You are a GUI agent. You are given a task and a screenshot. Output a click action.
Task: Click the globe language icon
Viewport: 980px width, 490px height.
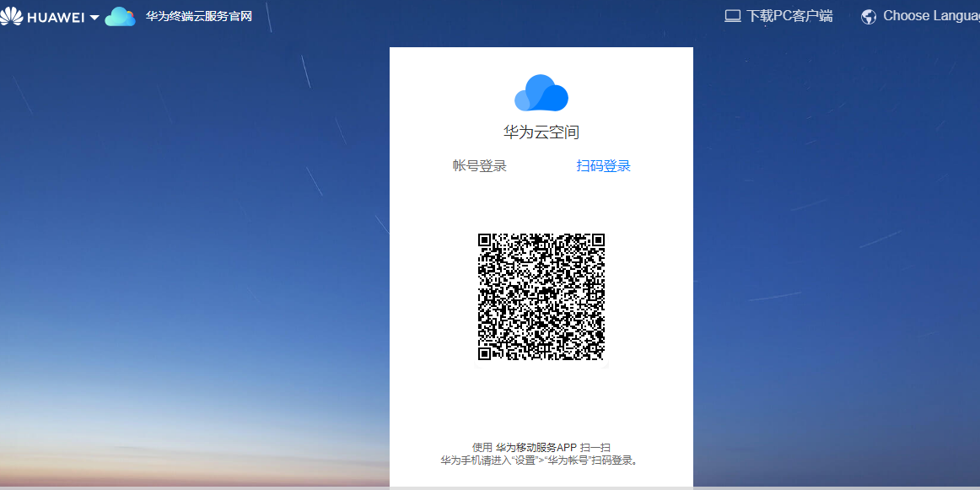tap(868, 17)
